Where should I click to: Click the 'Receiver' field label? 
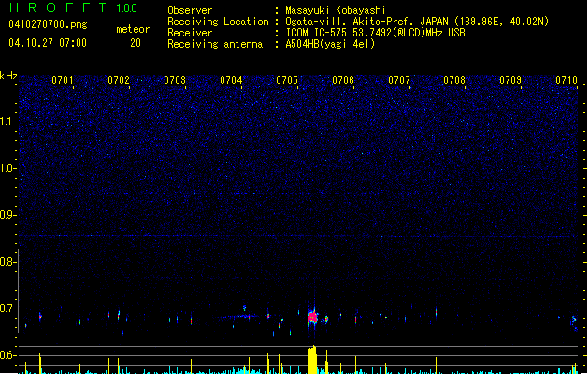click(190, 33)
